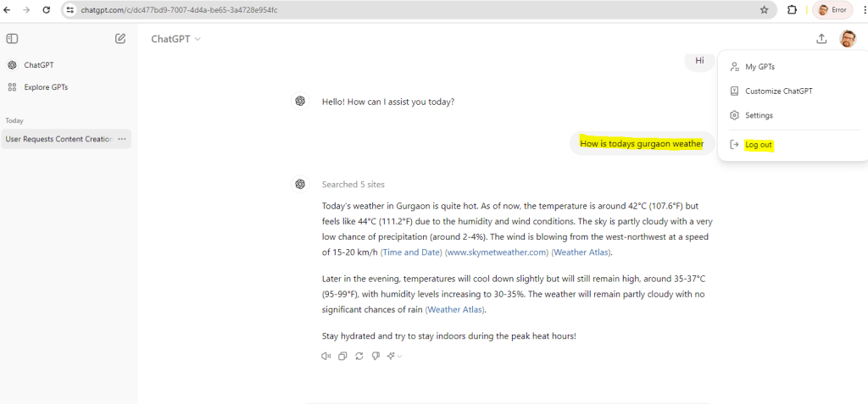This screenshot has width=868, height=404.
Task: Open Settings from the profile menu
Action: tap(759, 115)
